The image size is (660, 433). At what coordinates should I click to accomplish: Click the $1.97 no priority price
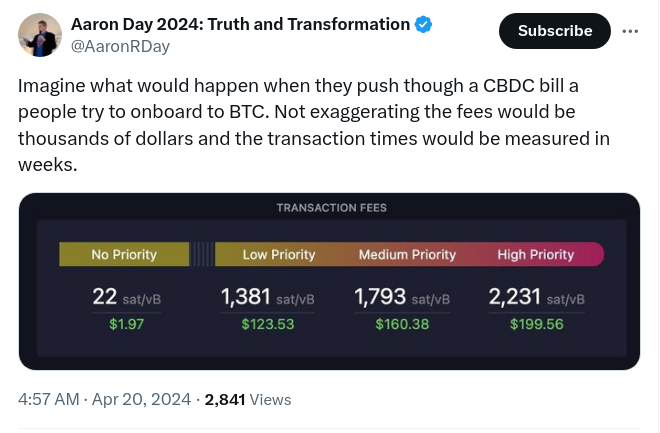(126, 324)
